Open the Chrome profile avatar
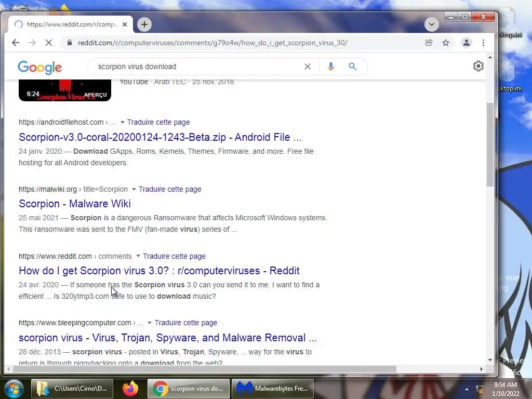The width and height of the screenshot is (532, 399). tap(467, 43)
